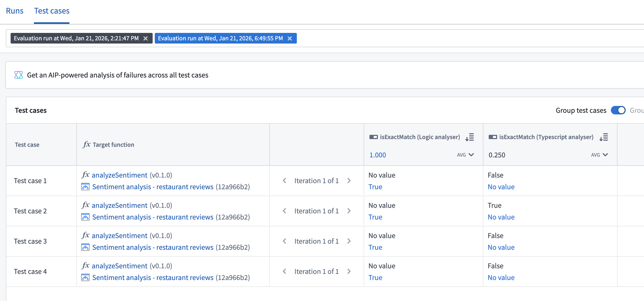Click the workflow icon beside Sentiment analysis in Test case 2
Image resolution: width=644 pixels, height=301 pixels.
tap(85, 217)
